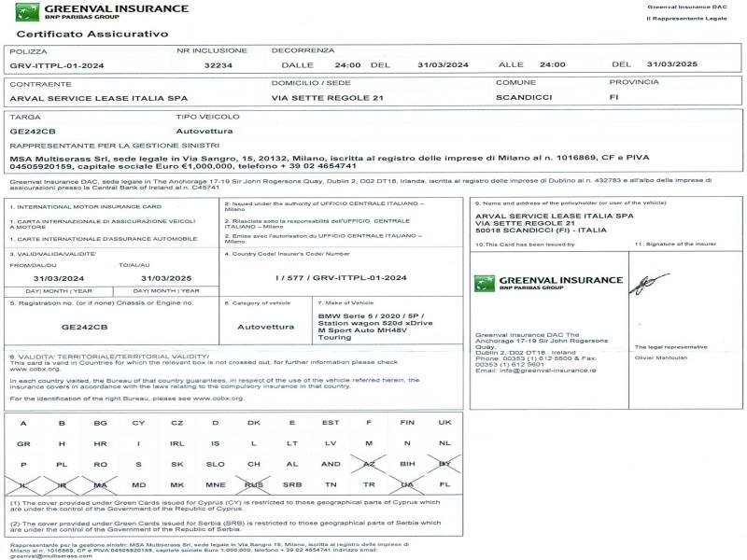Screen dimensions: 747x560
Task: Click the UK country code
Action: [445, 423]
